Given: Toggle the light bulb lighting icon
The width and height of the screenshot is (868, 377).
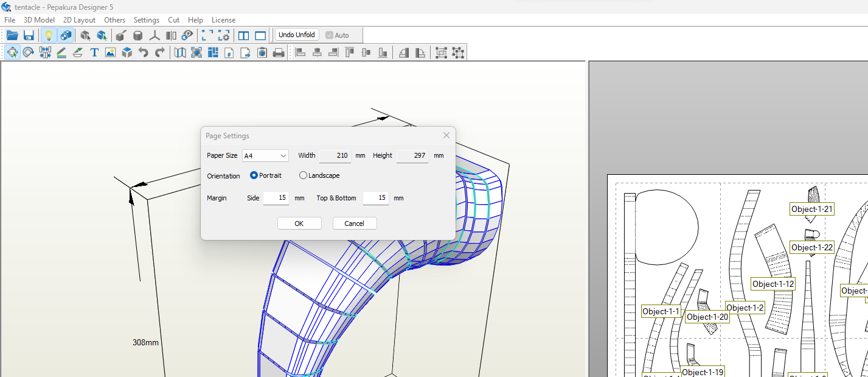Looking at the screenshot, I should click(x=49, y=35).
